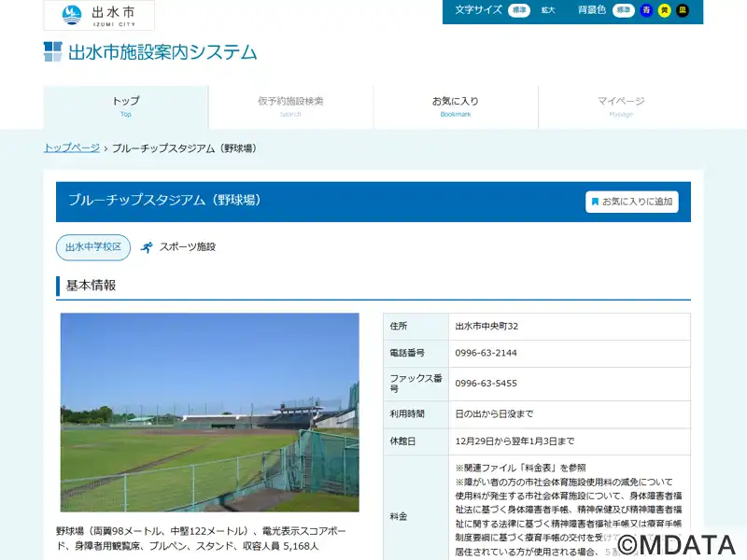Click the ファックス番号 row label
This screenshot has height=560, width=747.
tap(416, 384)
